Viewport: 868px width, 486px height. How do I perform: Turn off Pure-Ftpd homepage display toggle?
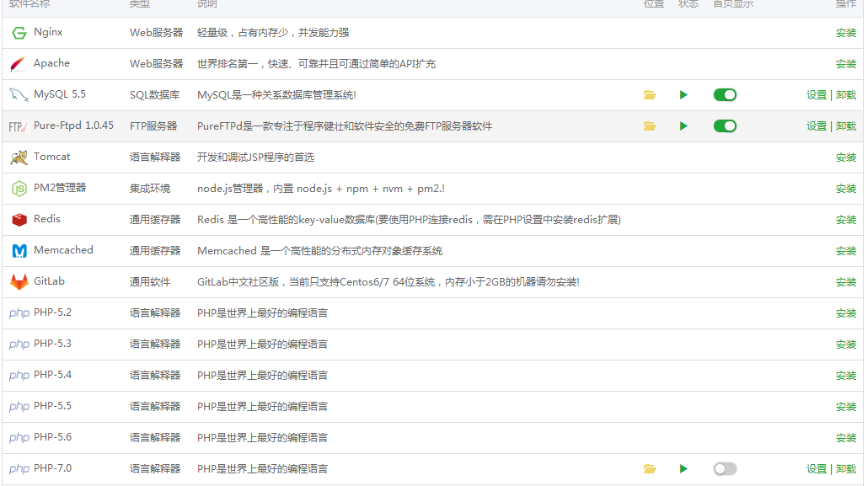pos(725,126)
